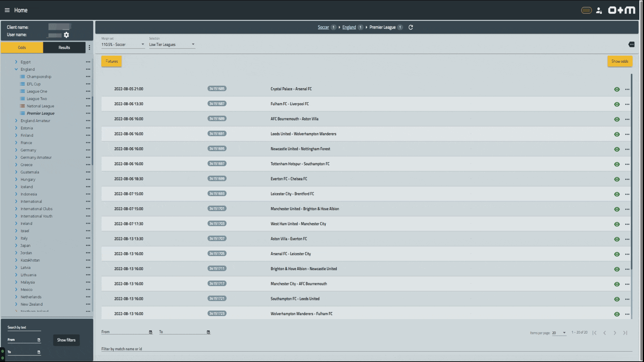Expand the Germany tree node

16,150
